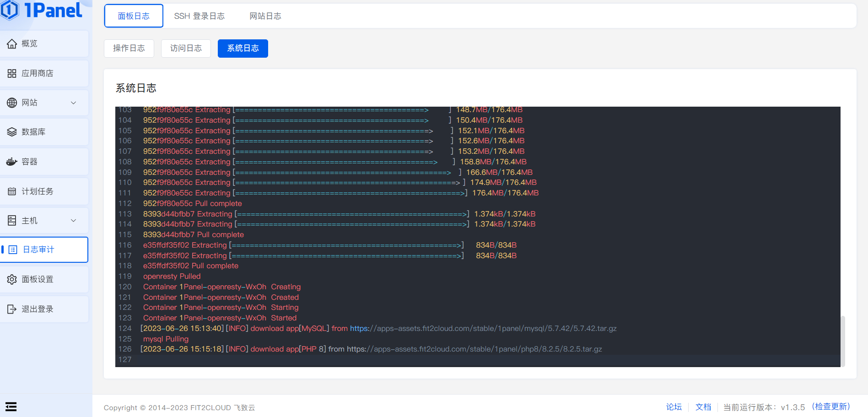The height and width of the screenshot is (417, 868).
Task: Switch to the SSH 登录日志 tab
Action: [x=199, y=16]
